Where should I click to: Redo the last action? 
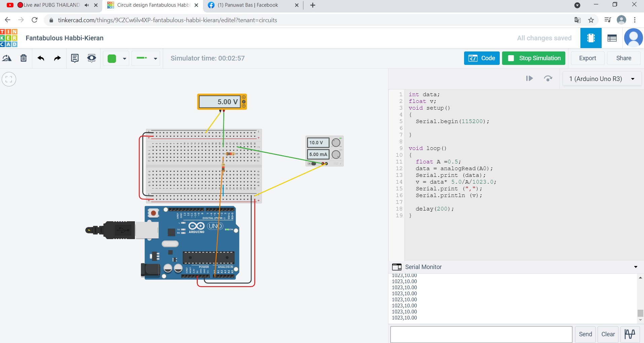(x=58, y=58)
